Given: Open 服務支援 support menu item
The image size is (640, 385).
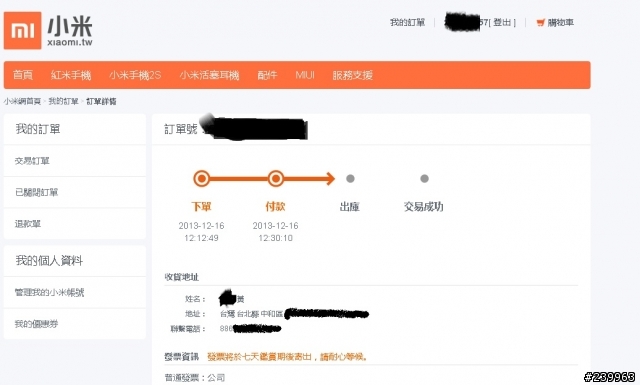Looking at the screenshot, I should coord(353,75).
